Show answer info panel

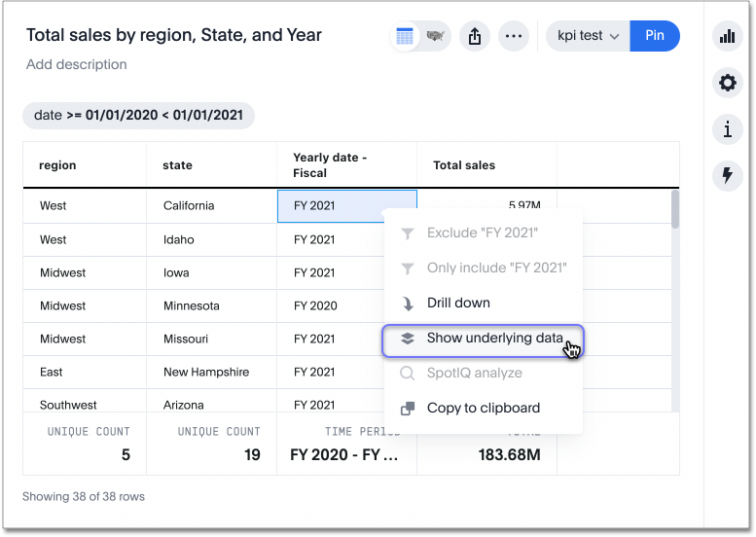click(x=727, y=128)
